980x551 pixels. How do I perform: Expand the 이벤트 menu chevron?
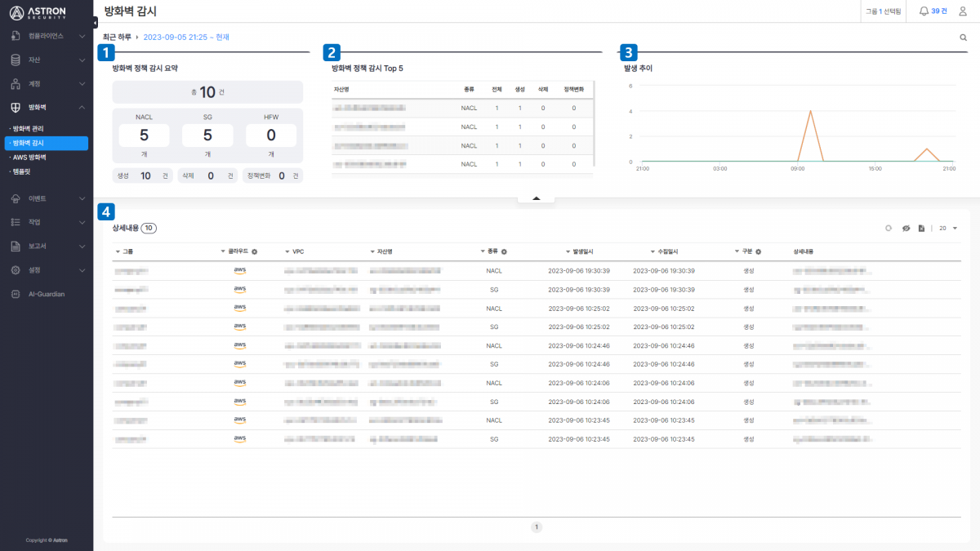pyautogui.click(x=82, y=198)
